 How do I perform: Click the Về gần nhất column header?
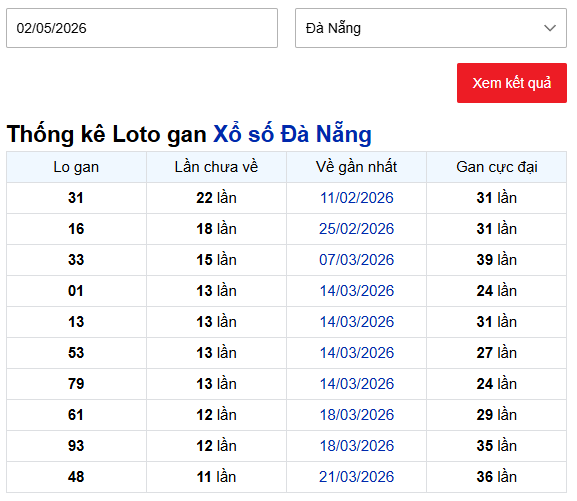tap(356, 167)
